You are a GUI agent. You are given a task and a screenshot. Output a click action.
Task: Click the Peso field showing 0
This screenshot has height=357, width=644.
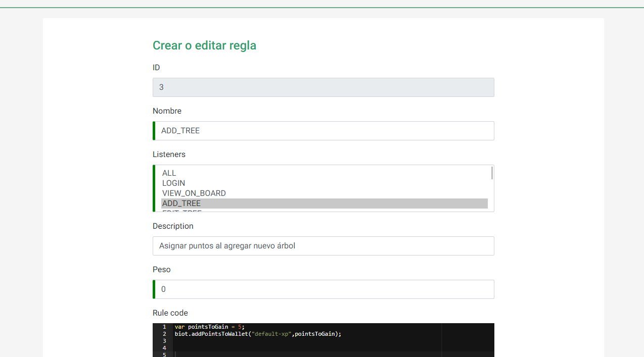tap(324, 289)
